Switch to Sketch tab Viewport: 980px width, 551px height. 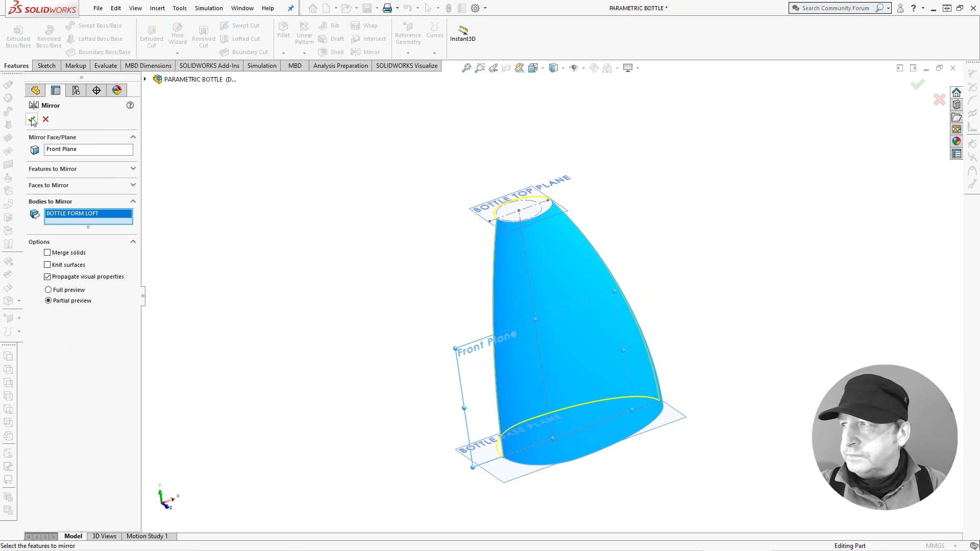pyautogui.click(x=46, y=66)
